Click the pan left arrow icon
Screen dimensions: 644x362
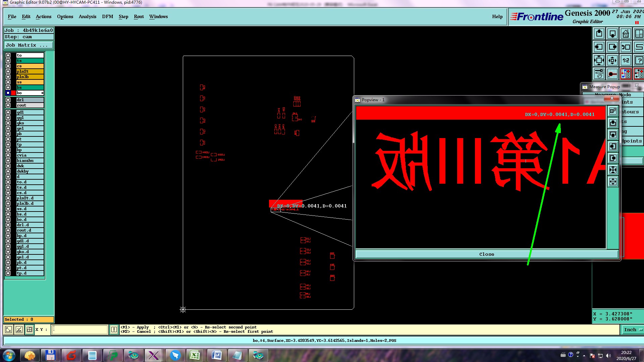tap(599, 47)
